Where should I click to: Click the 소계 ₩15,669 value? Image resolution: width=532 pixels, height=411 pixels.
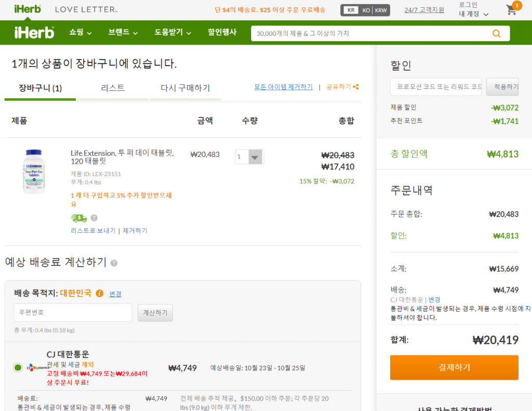click(503, 269)
